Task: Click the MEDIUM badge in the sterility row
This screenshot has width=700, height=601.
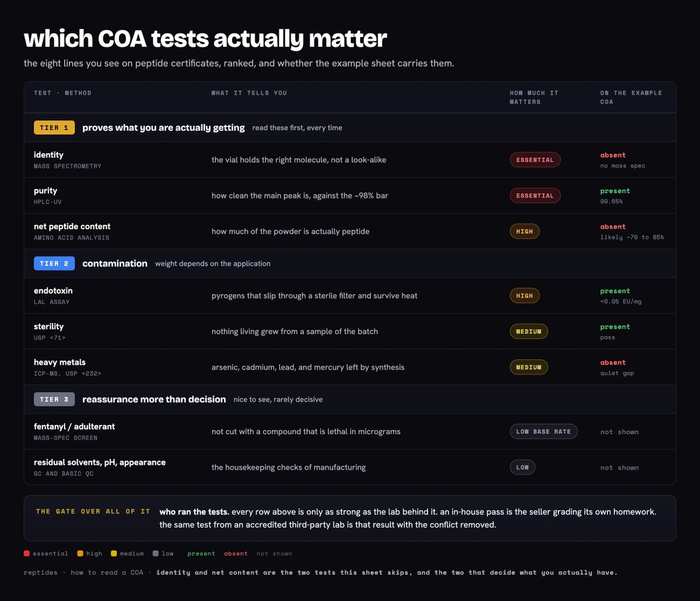Action: 528,332
